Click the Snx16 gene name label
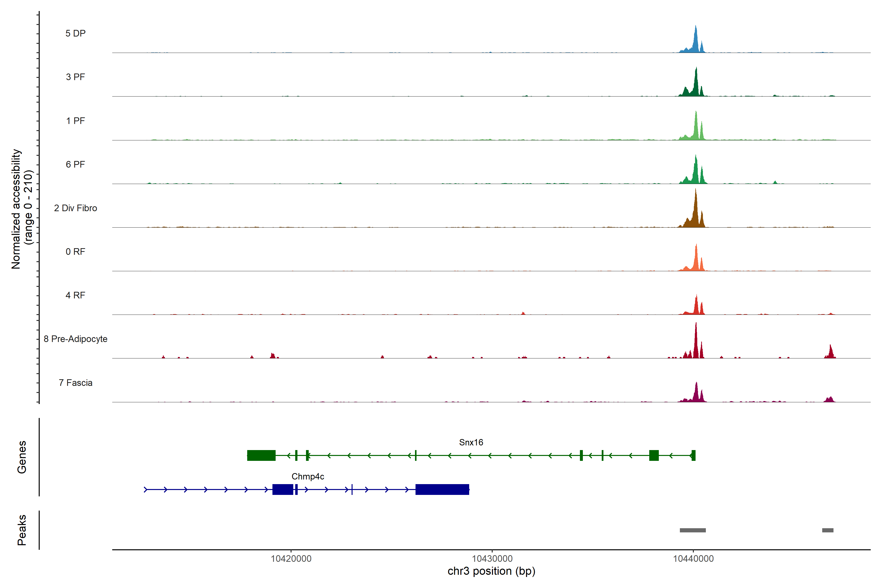 471,442
